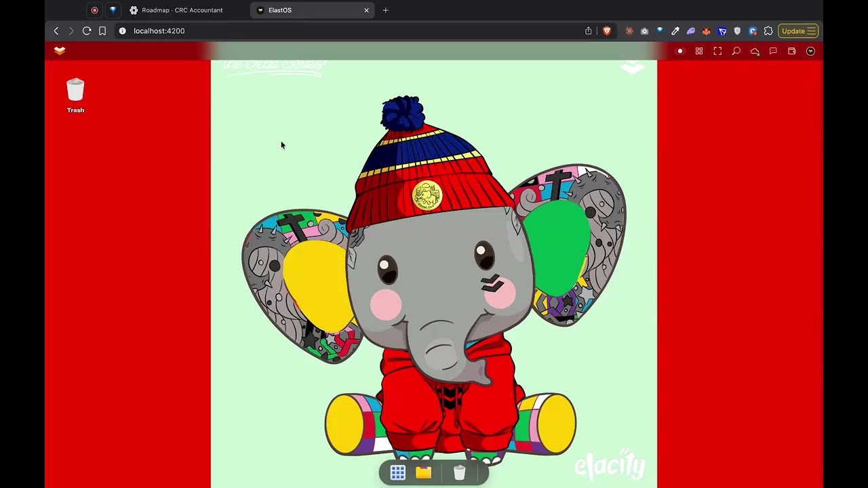Open the four-squares apps icon in the red top bar

pyautogui.click(x=699, y=52)
